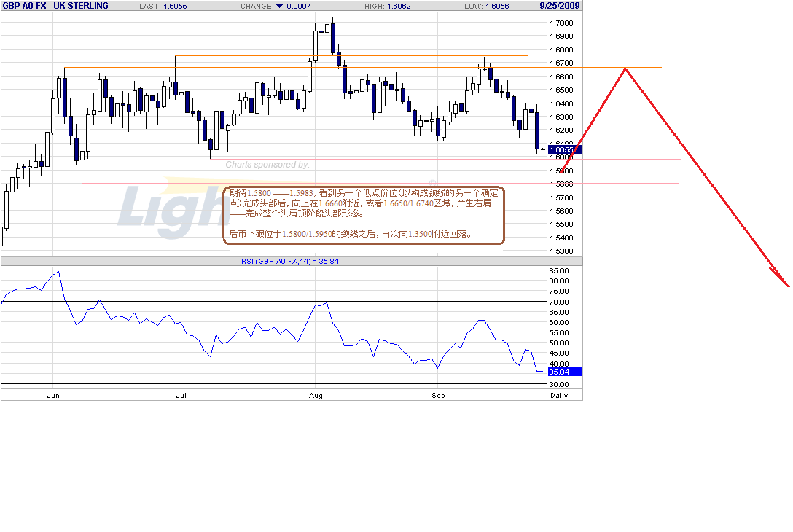Click the 30.00 RSI axis label

(559, 384)
